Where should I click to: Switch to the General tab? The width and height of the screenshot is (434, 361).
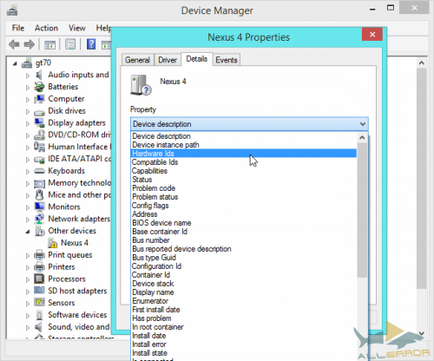[137, 60]
